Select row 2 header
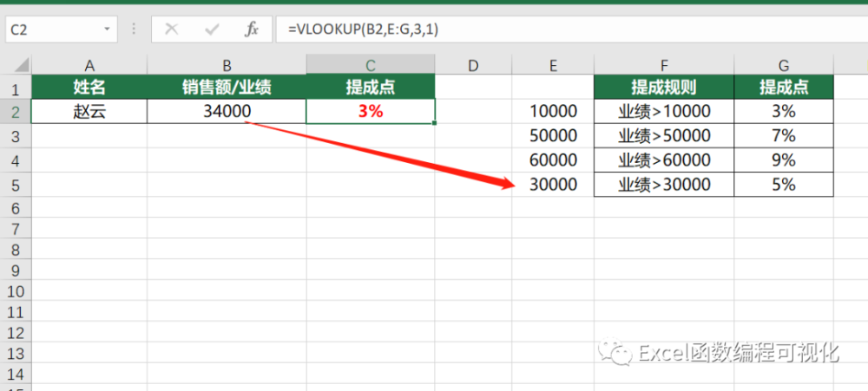The width and height of the screenshot is (868, 391). (16, 112)
